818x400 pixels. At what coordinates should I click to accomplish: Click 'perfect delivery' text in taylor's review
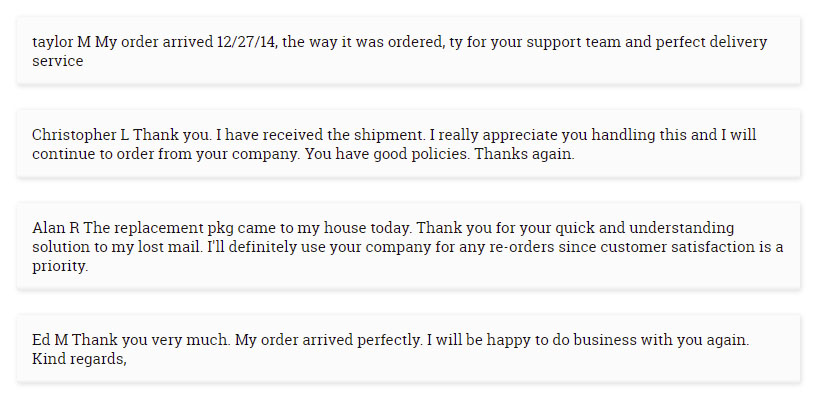tap(711, 42)
